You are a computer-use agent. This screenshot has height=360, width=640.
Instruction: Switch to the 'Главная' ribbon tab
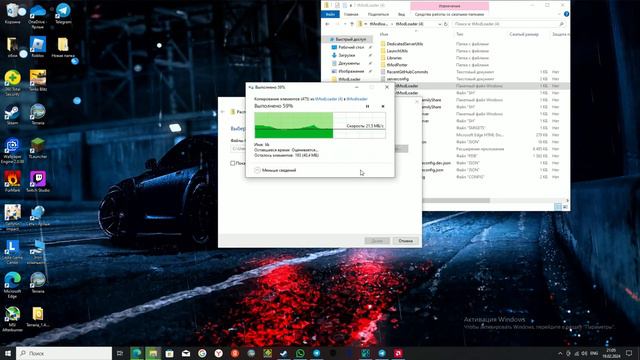click(x=351, y=14)
